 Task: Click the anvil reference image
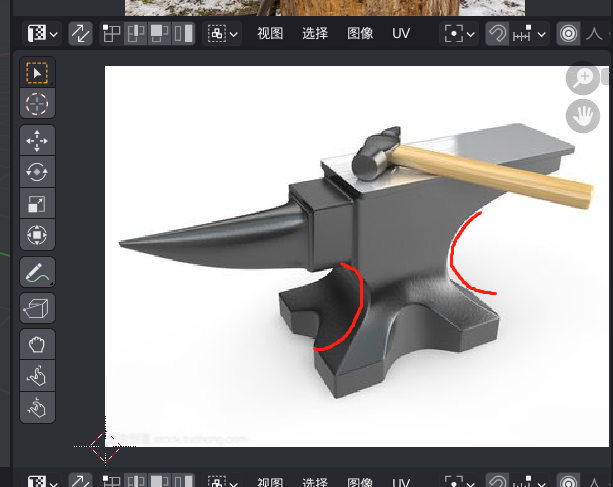click(357, 256)
